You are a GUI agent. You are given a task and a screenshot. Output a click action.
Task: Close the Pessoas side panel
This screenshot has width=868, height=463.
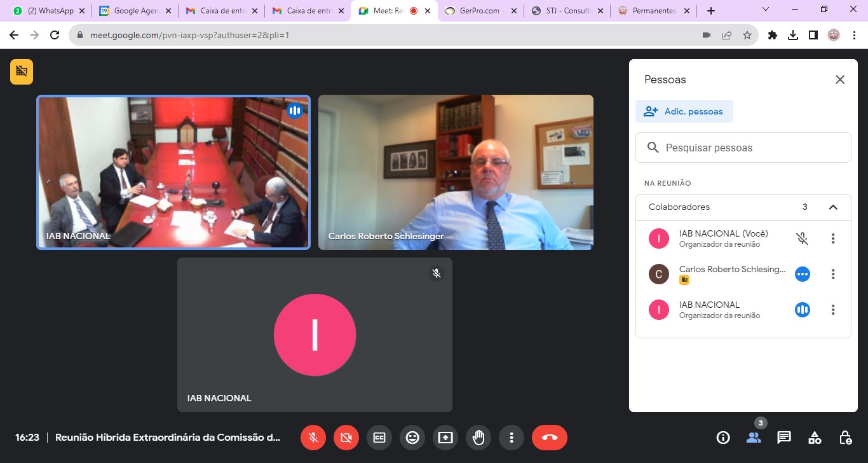tap(840, 79)
